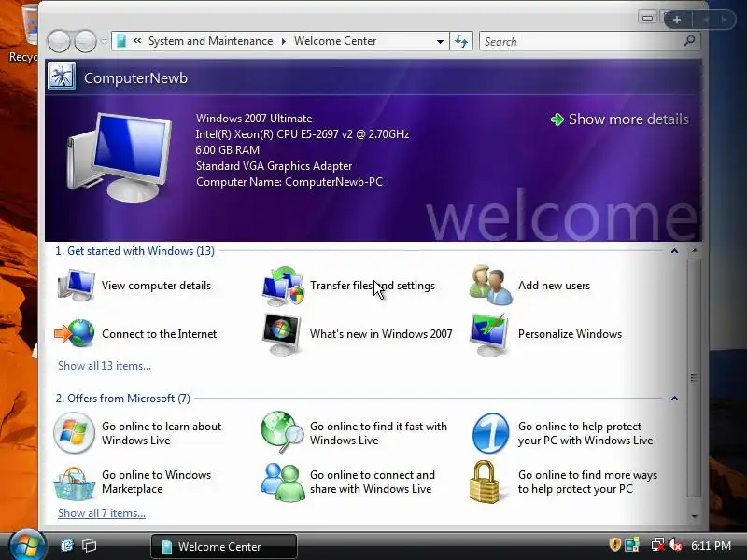Screen dimensions: 747x560
Task: Click the Forward navigation button
Action: pos(85,41)
